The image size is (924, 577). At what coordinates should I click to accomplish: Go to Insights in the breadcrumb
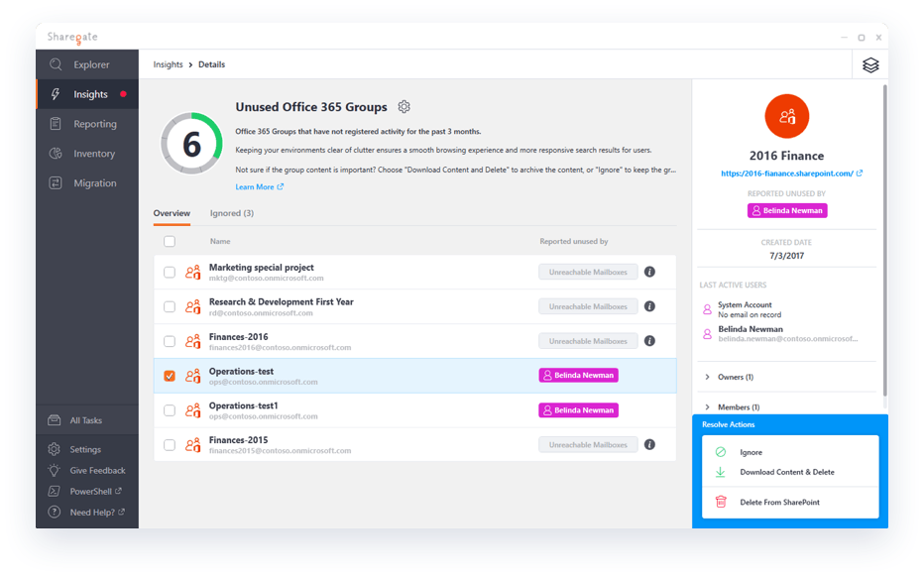[x=168, y=64]
